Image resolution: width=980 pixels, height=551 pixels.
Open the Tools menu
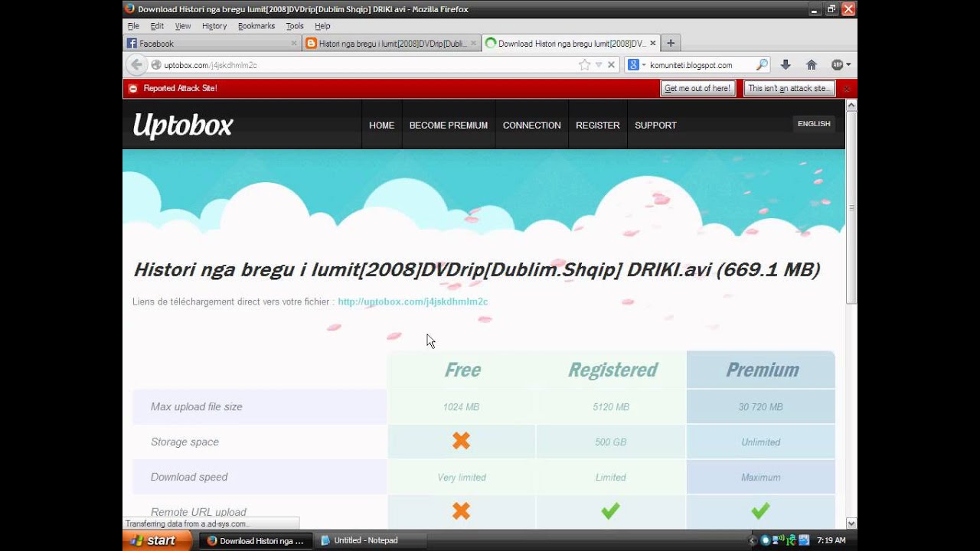coord(295,26)
